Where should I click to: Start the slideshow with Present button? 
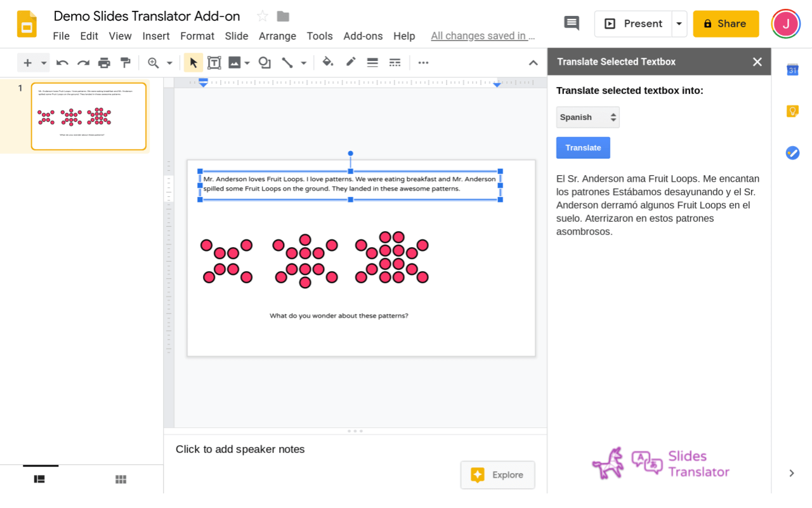(x=633, y=23)
